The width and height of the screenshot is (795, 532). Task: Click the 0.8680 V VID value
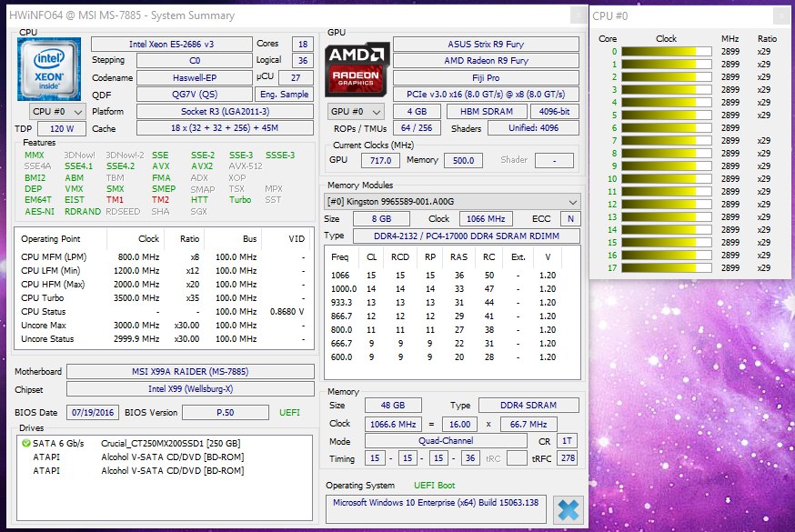tap(287, 312)
